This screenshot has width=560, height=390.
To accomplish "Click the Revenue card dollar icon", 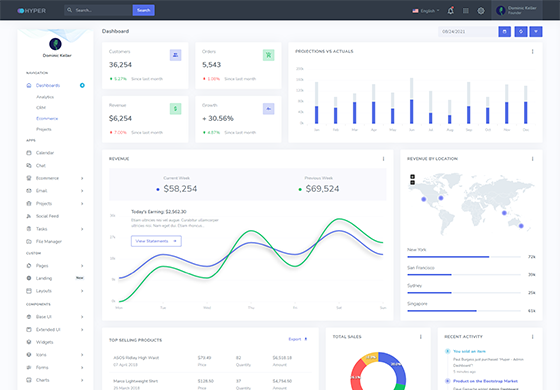I will tap(175, 109).
